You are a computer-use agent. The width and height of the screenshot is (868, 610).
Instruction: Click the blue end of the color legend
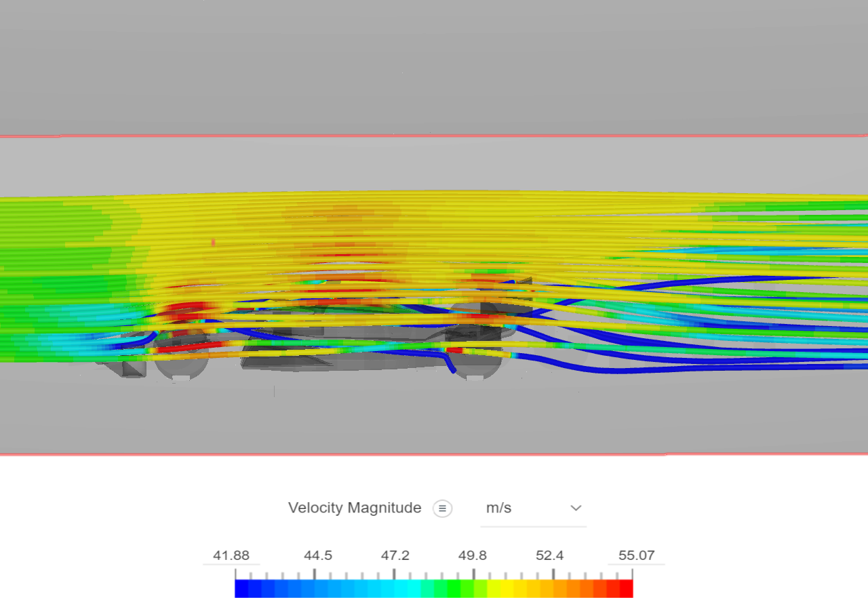(x=242, y=588)
